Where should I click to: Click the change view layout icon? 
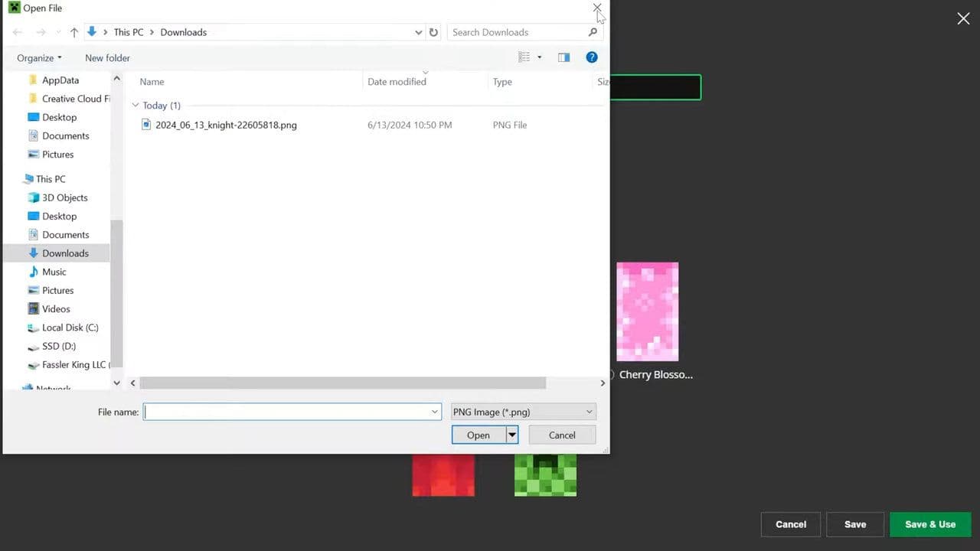point(524,57)
